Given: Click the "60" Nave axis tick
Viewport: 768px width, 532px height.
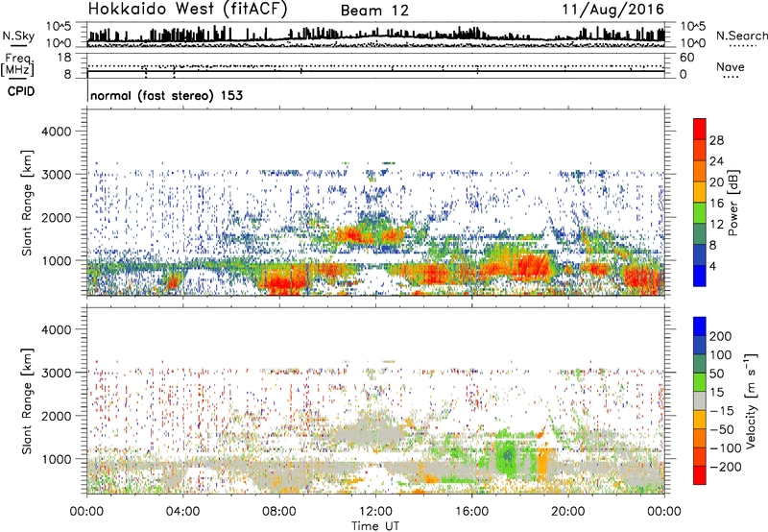Looking at the screenshot, I should coord(686,58).
